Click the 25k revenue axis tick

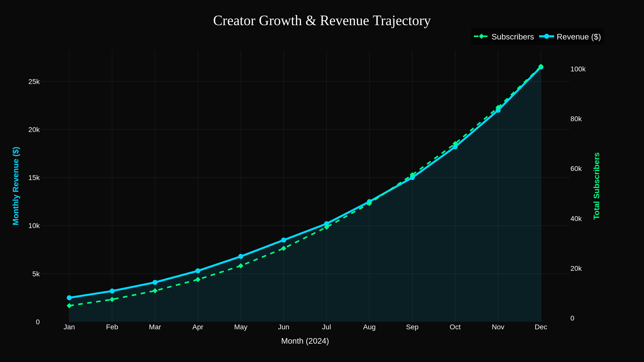(x=34, y=82)
